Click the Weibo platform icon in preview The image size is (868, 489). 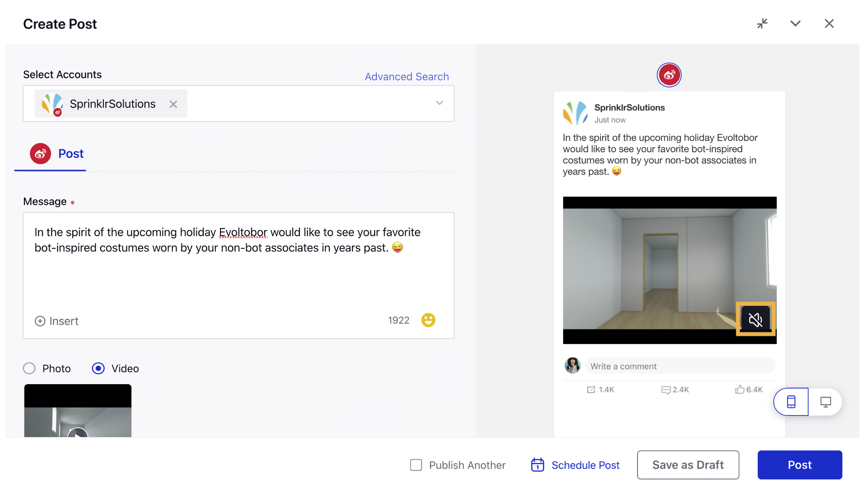[668, 74]
